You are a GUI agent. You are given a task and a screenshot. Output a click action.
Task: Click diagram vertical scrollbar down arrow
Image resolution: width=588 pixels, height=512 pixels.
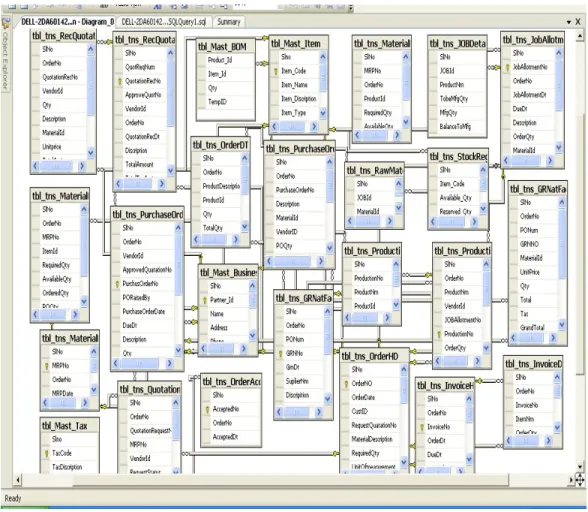tap(580, 466)
